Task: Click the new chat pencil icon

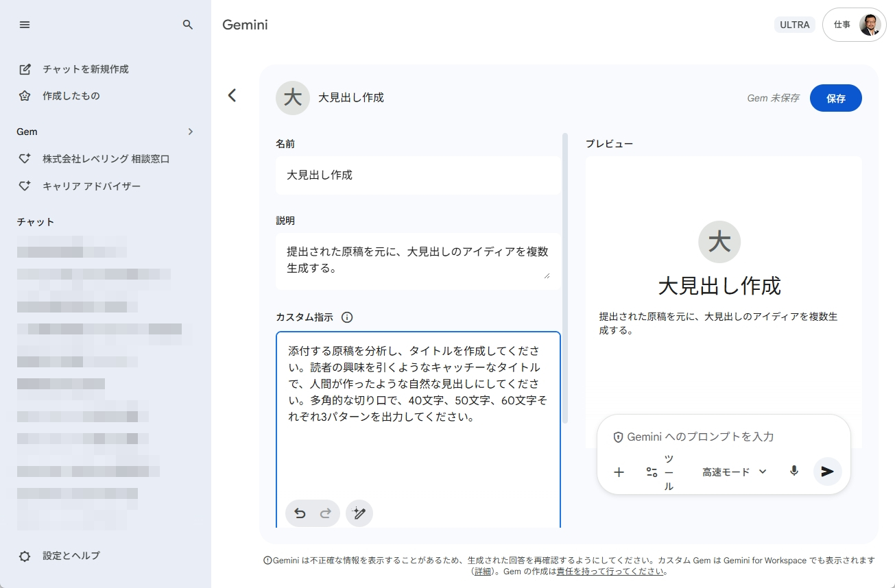Action: 25,69
